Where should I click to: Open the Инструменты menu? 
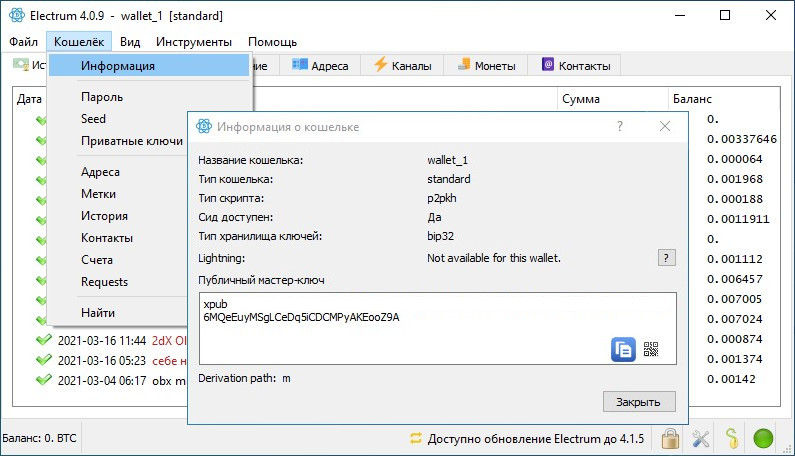[194, 42]
